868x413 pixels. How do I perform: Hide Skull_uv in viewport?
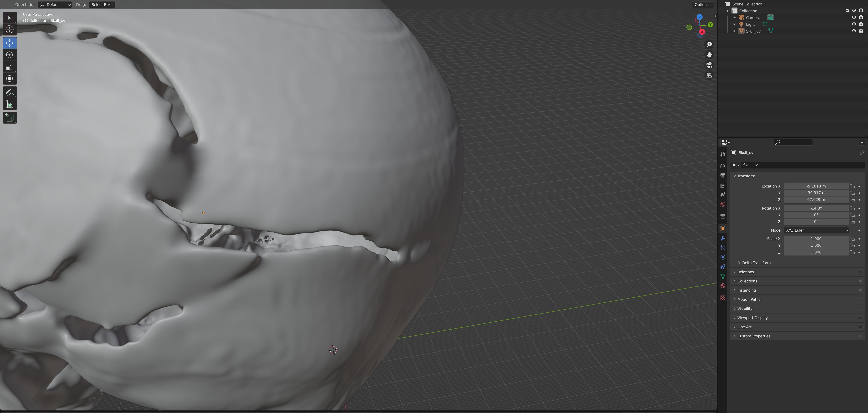pos(854,31)
